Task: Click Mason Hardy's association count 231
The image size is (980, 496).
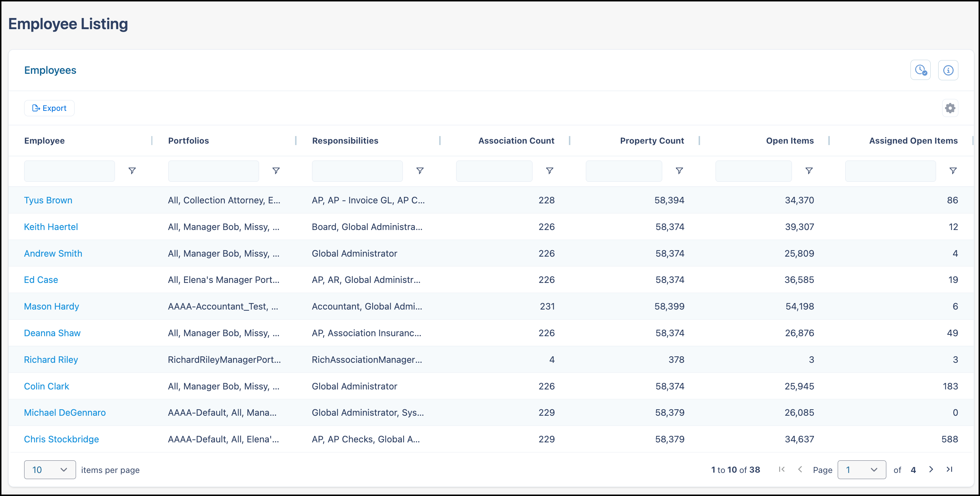Action: click(x=547, y=306)
